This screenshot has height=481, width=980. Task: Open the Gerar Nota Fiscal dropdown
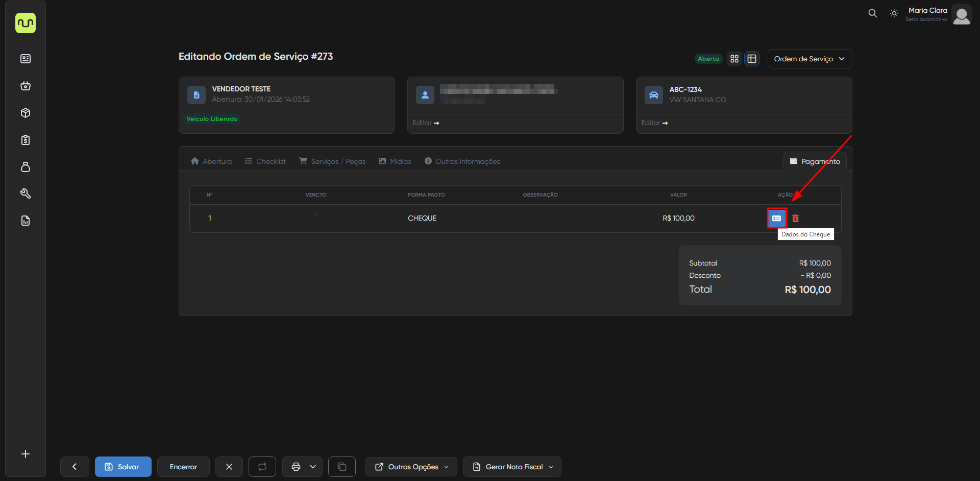pyautogui.click(x=512, y=467)
